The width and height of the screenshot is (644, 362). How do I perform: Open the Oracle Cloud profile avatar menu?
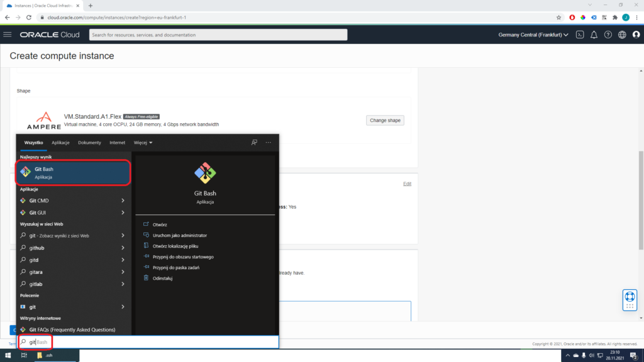tap(636, 35)
